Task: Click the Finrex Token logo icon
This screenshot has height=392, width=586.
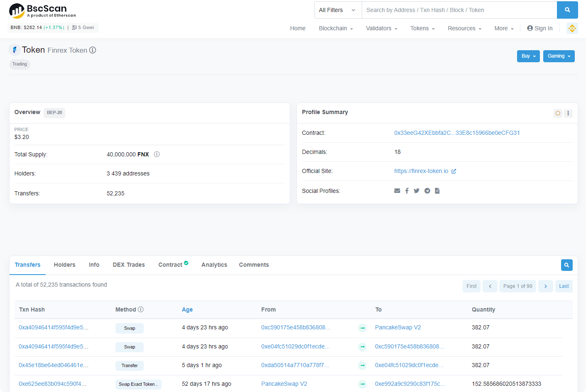Action: 15,50
